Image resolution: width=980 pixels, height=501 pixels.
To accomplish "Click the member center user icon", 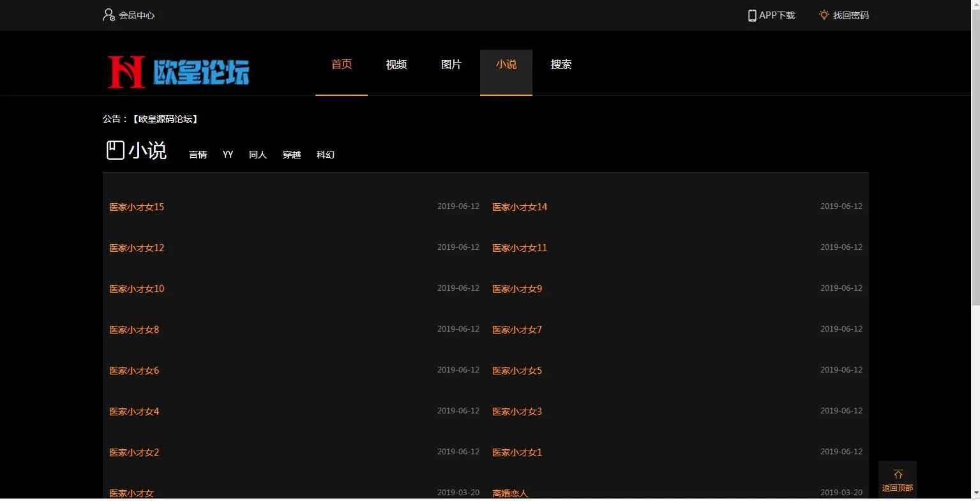I will point(109,15).
